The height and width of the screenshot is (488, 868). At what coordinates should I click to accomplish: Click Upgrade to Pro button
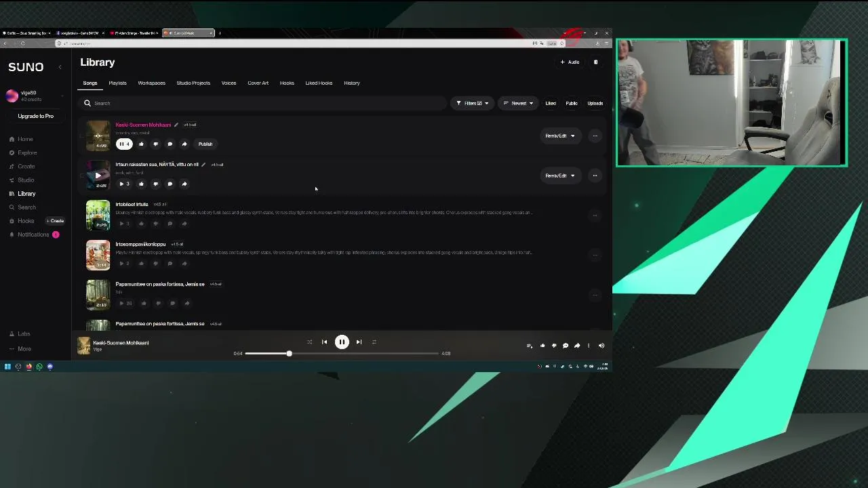35,116
